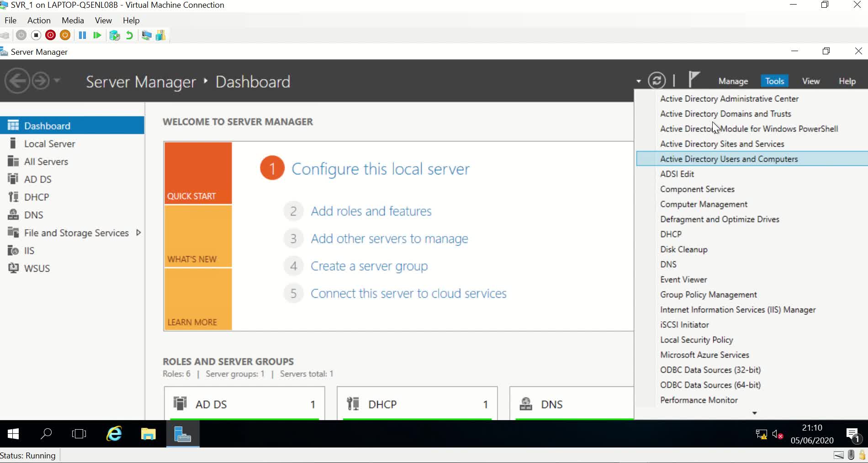This screenshot has height=463, width=868.
Task: Click the VM pause button in toolbar
Action: pos(82,35)
